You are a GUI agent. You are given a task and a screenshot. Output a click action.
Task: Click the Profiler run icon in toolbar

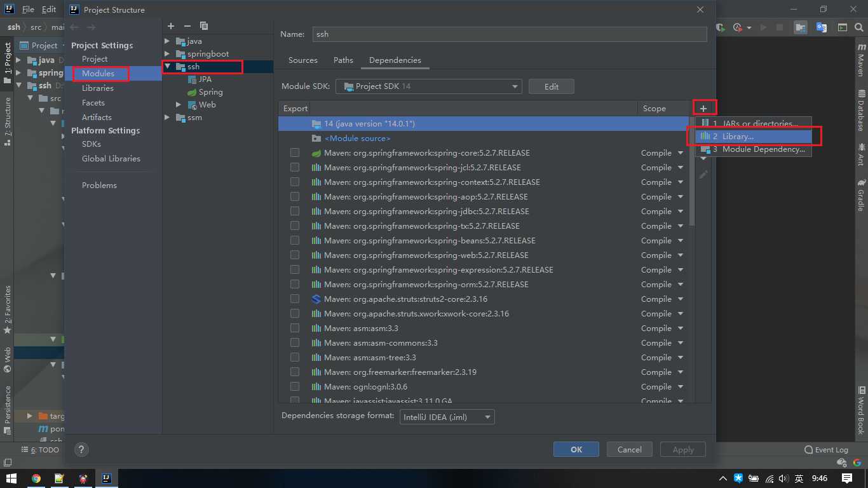[738, 27]
